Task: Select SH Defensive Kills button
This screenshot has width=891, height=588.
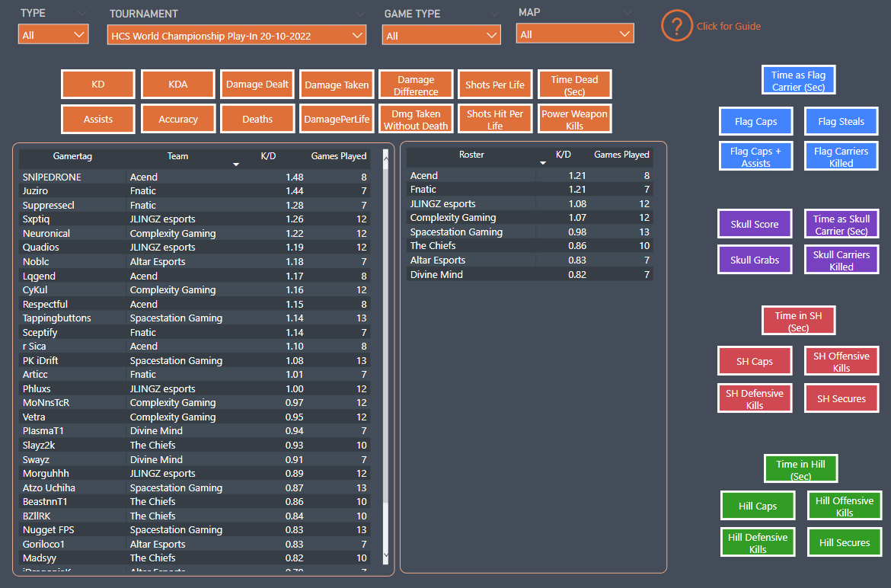Action: 755,398
